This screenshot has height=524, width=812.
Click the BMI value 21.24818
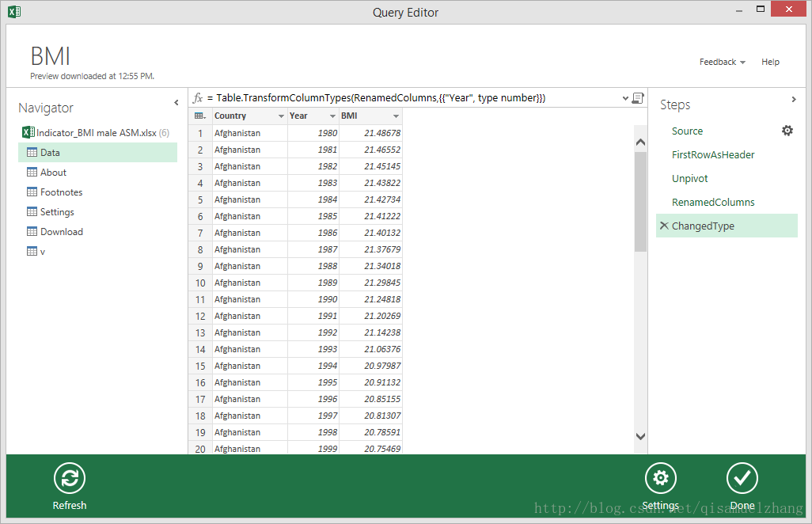370,299
